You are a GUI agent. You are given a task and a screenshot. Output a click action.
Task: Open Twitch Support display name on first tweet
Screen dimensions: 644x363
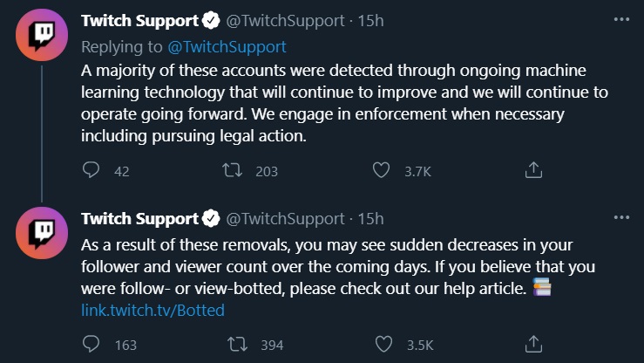coord(139,21)
